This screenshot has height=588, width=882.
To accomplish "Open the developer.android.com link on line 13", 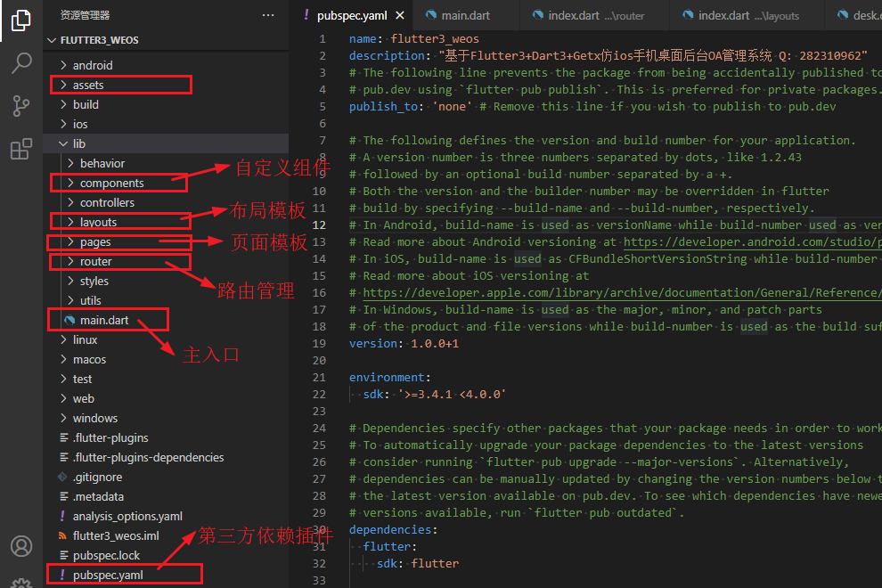I will pos(753,242).
